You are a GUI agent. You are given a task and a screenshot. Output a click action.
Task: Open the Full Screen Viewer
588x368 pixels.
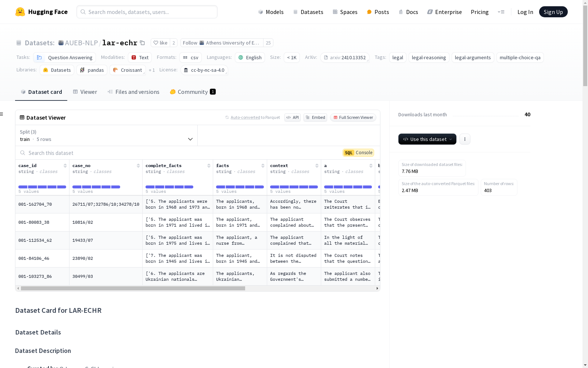353,117
